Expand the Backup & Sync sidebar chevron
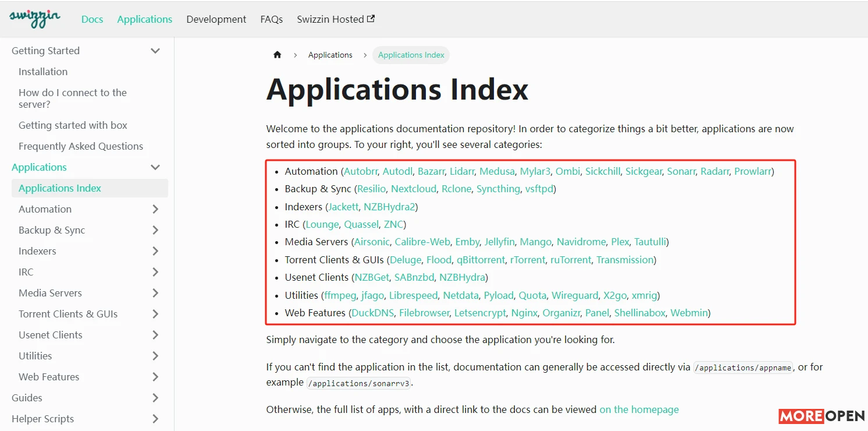 point(155,230)
